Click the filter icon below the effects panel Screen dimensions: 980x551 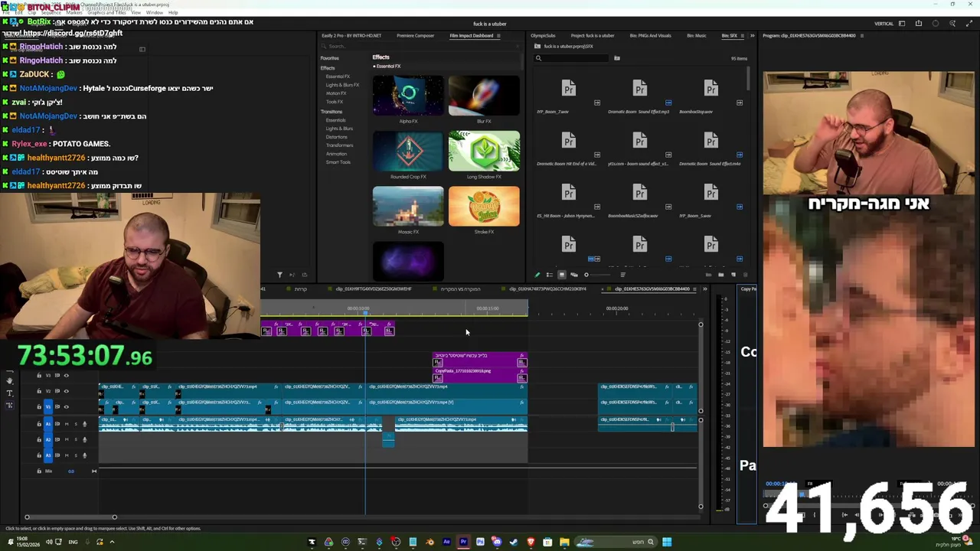tap(279, 275)
